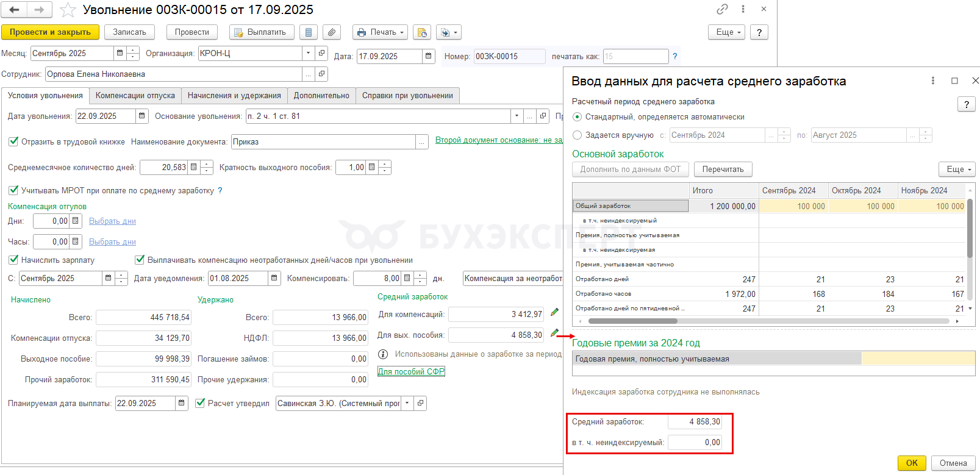Add document to favorites with star icon
The image size is (980, 475).
pyautogui.click(x=68, y=10)
